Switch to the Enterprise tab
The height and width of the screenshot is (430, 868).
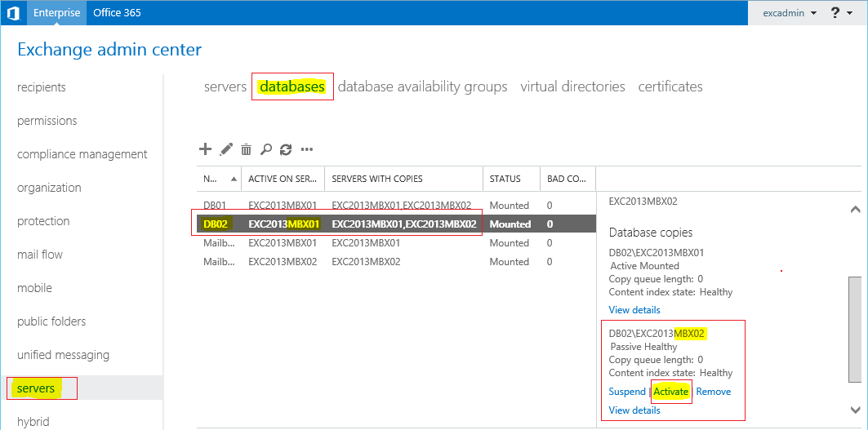coord(57,12)
